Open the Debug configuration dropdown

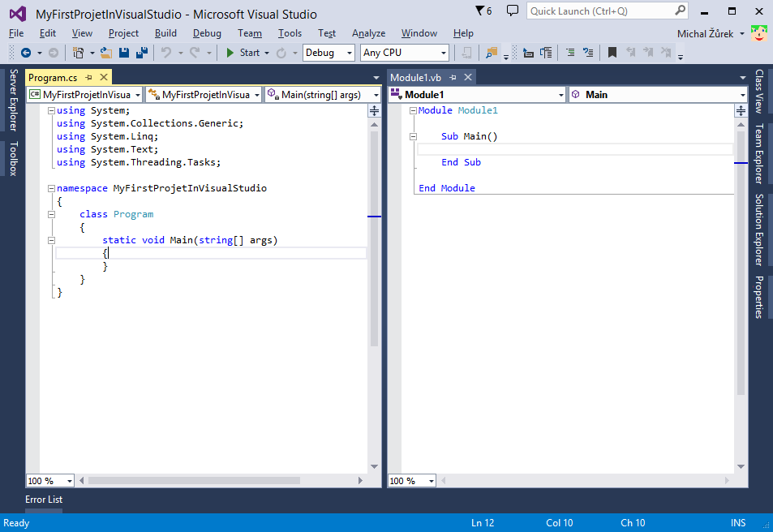[x=329, y=52]
